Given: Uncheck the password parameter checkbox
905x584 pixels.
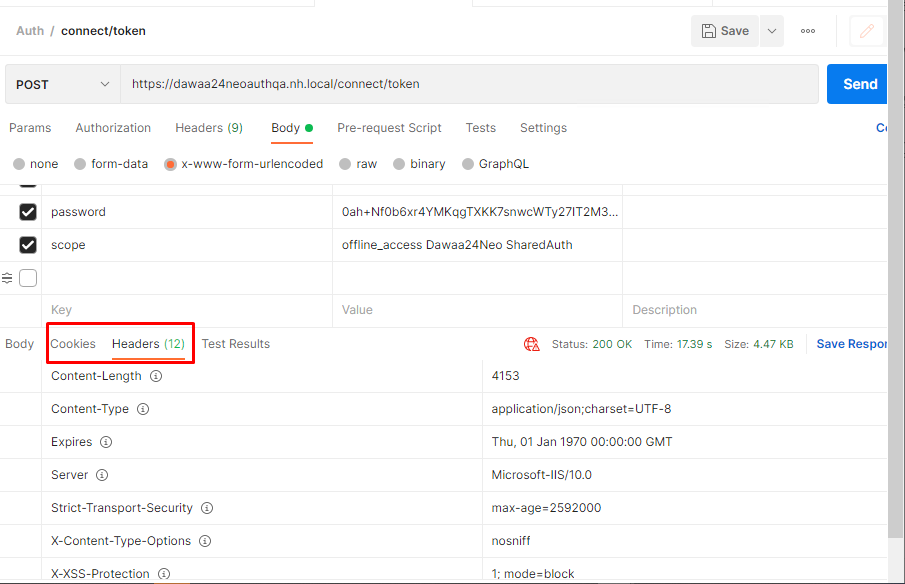Looking at the screenshot, I should point(28,212).
